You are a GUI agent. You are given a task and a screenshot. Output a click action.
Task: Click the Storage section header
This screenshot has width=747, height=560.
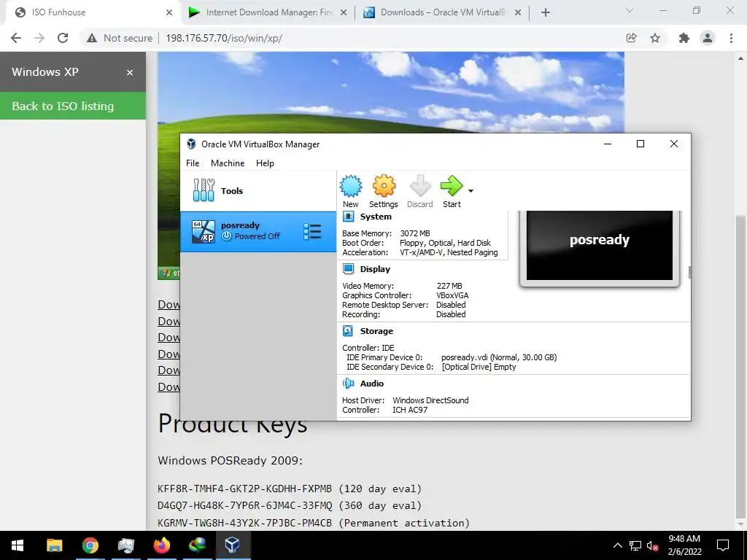376,331
